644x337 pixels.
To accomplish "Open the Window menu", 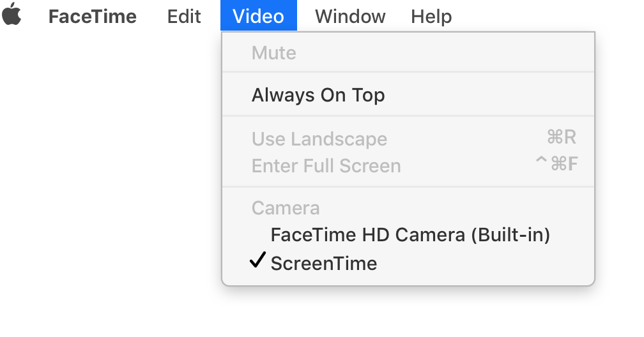I will click(x=350, y=16).
